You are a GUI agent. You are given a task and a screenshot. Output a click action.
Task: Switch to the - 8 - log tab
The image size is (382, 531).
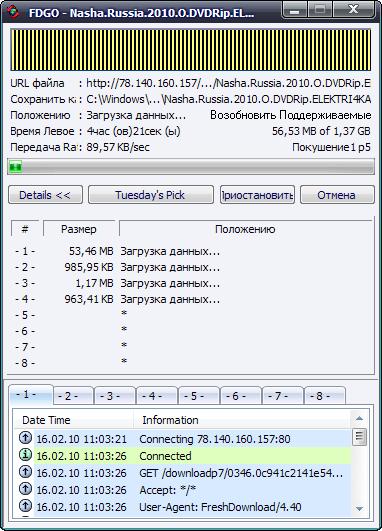pos(325,396)
